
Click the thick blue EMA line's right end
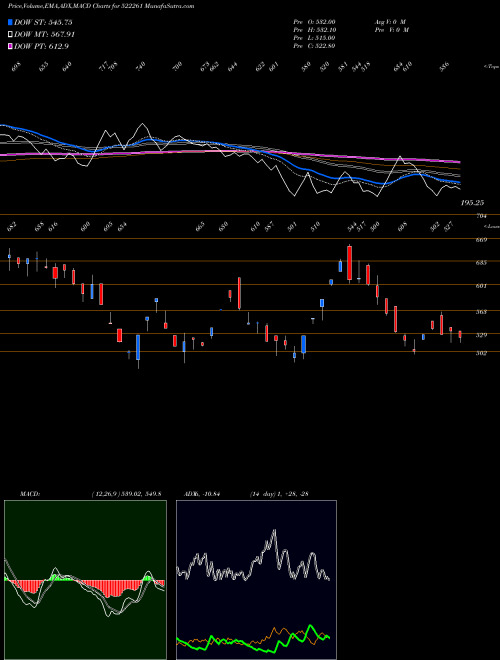pos(459,182)
